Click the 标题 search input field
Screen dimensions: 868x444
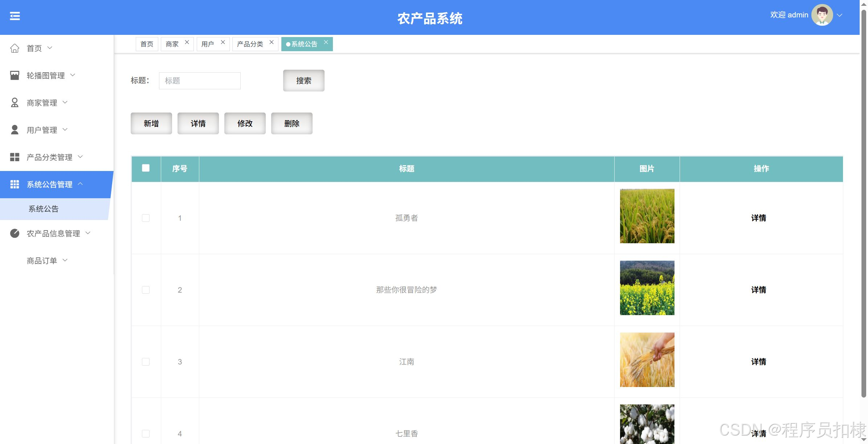[200, 81]
